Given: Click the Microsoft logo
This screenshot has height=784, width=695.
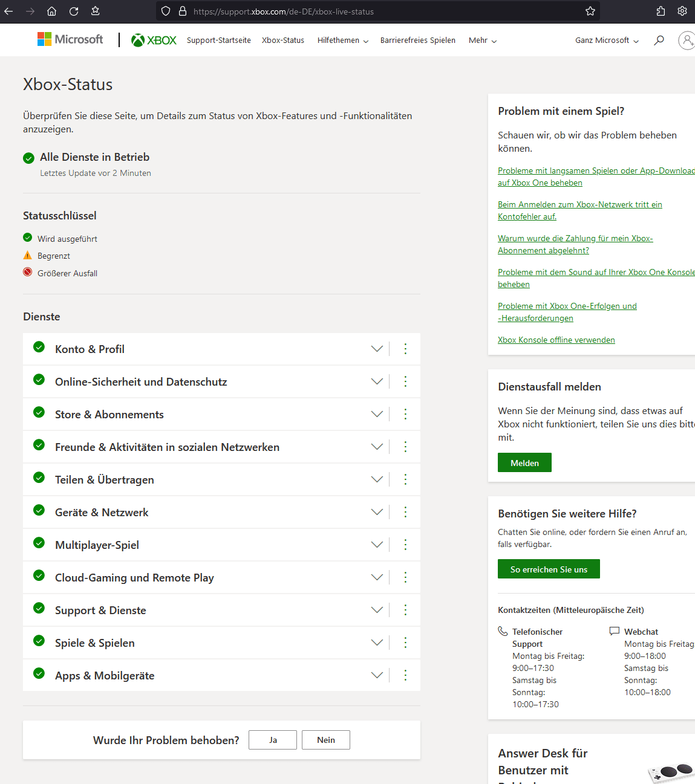Looking at the screenshot, I should point(70,39).
